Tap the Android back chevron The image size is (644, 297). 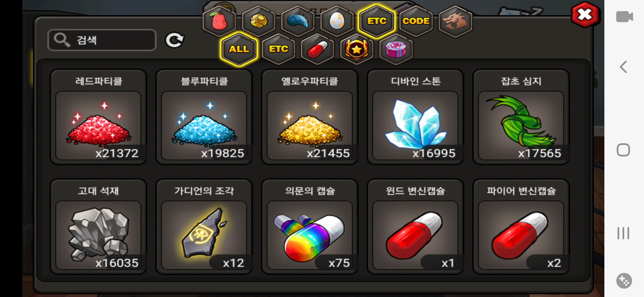click(623, 67)
